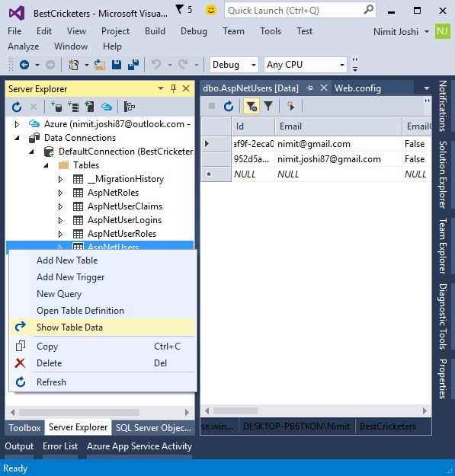Switch to the Toolbox tab
The height and width of the screenshot is (476, 455).
[24, 428]
